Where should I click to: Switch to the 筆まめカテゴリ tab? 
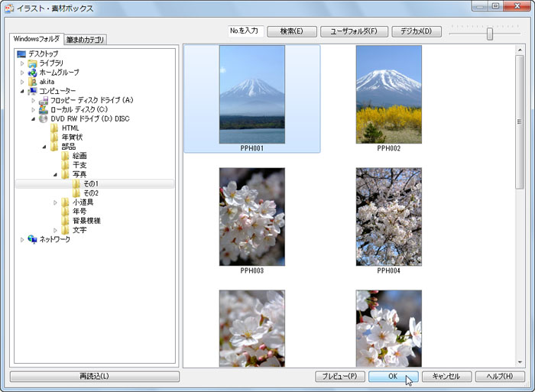[86, 39]
